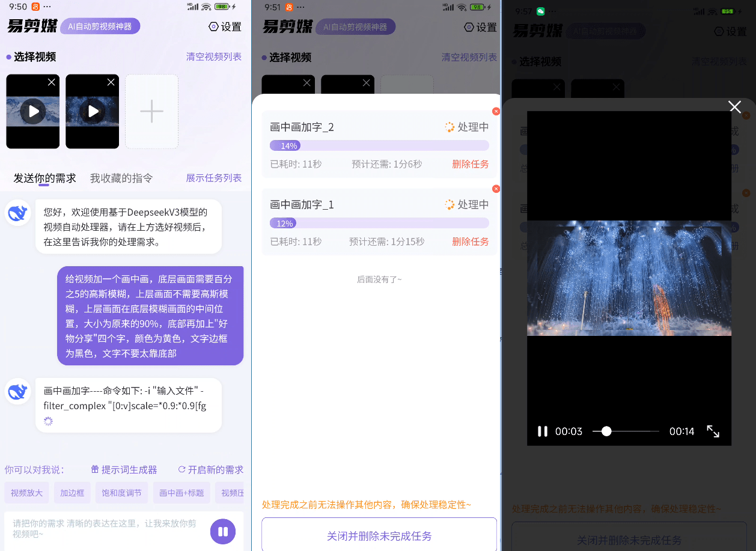Cancel task 画中画加字_1 with its red x badge
This screenshot has width=756, height=551.
(496, 189)
